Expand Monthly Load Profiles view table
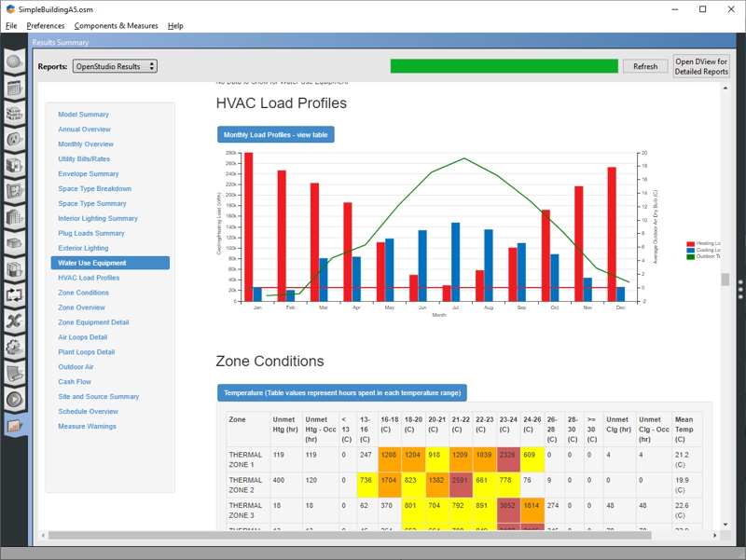The width and height of the screenshot is (746, 560). coord(275,135)
